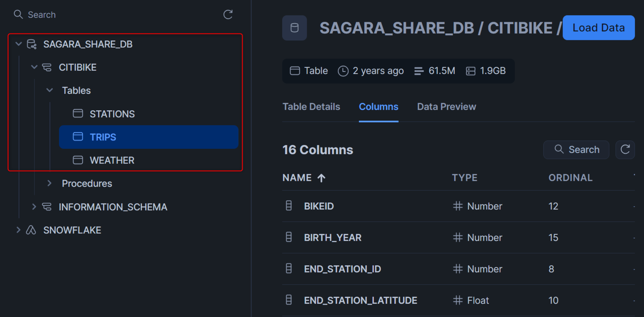Viewport: 644px width, 317px height.
Task: Refresh the columns list
Action: tap(625, 149)
